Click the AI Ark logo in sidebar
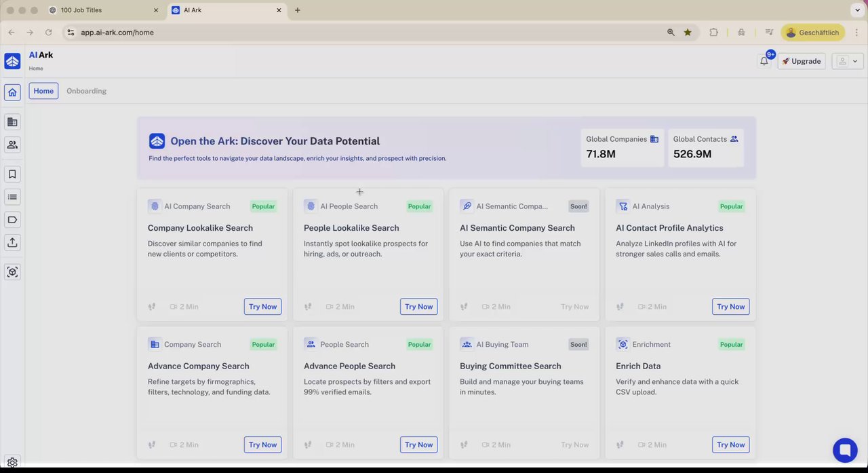 coord(12,61)
